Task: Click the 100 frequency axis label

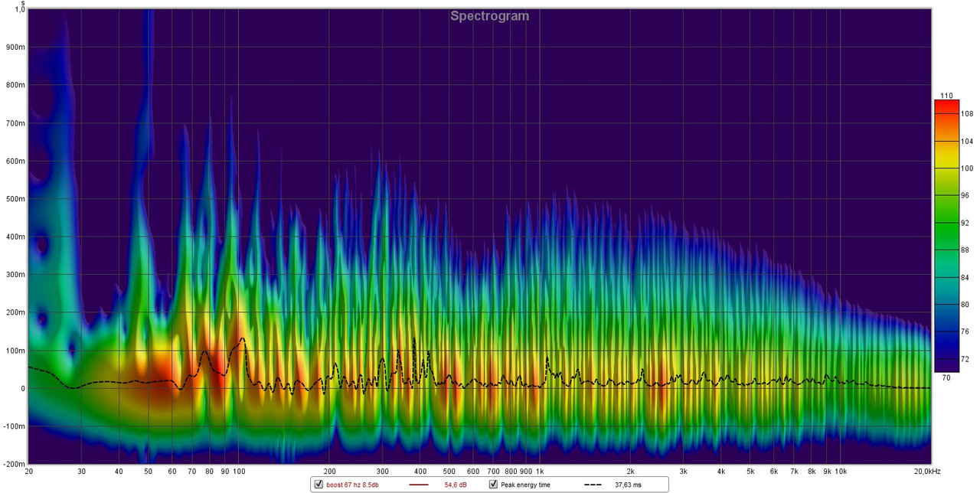Action: [239, 471]
